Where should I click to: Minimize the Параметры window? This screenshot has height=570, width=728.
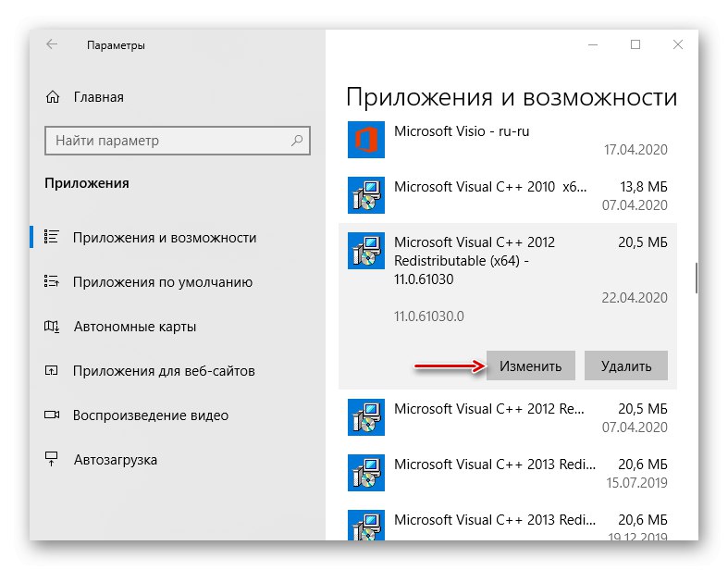coord(593,44)
